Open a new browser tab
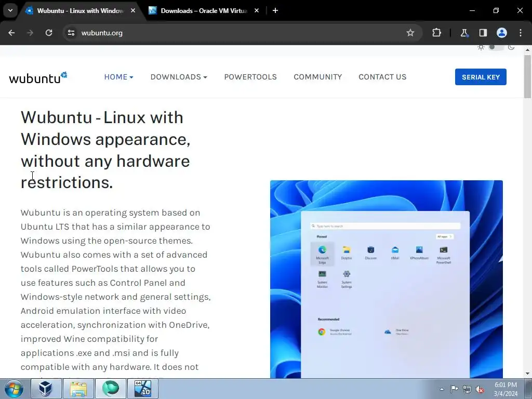Image resolution: width=532 pixels, height=399 pixels. (275, 10)
